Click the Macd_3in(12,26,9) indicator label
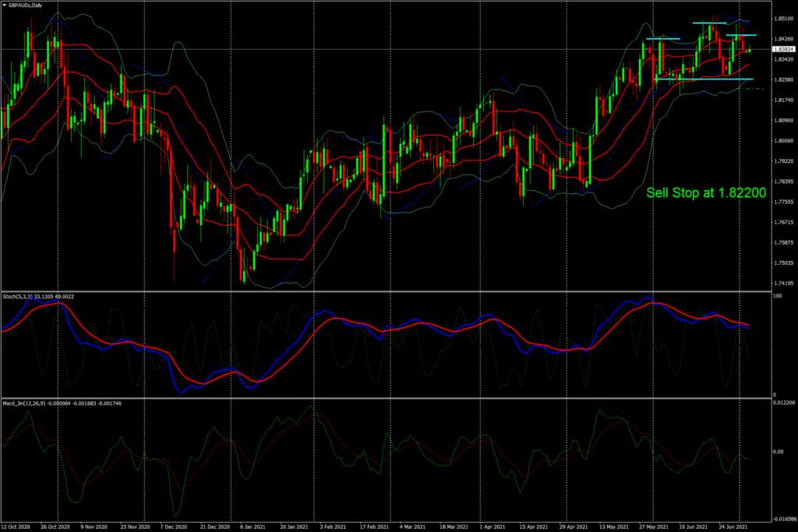Screen dimensions: 798x532 pyautogui.click(x=62, y=403)
